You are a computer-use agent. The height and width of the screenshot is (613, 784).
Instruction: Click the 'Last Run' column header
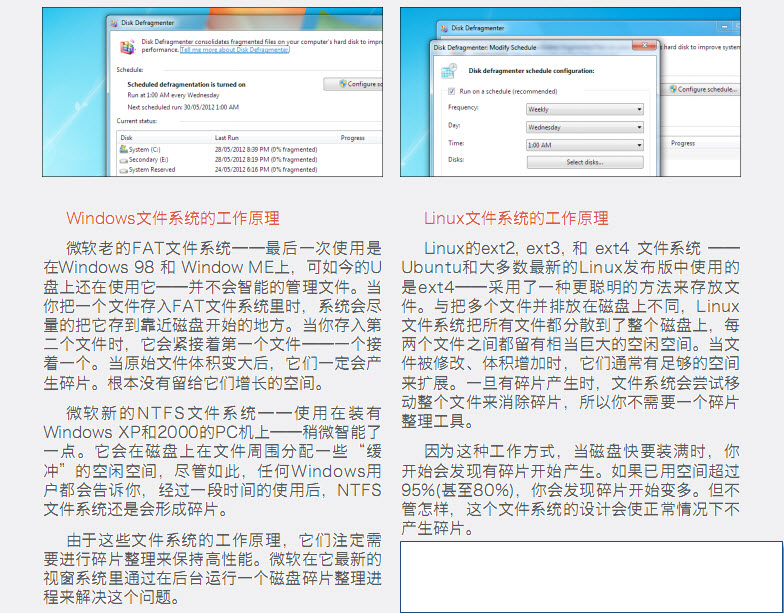point(226,138)
